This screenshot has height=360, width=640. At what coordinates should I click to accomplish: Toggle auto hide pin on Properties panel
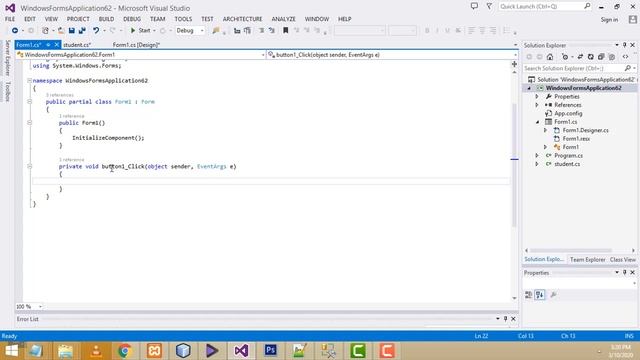tap(624, 272)
